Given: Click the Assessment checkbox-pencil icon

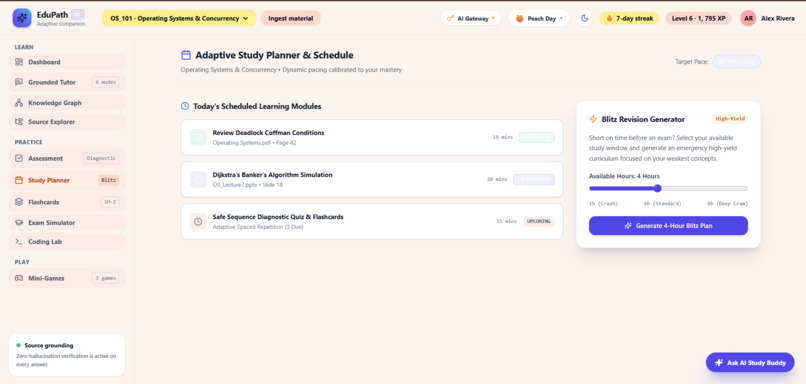Looking at the screenshot, I should tap(19, 158).
